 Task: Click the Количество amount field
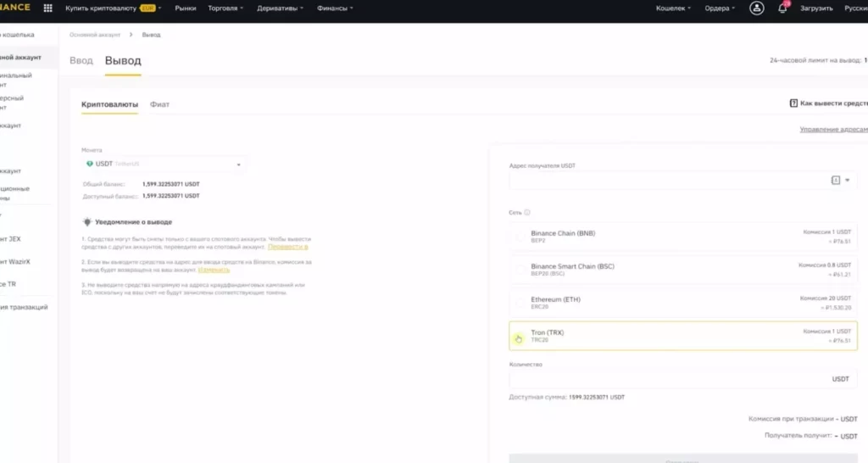click(683, 379)
